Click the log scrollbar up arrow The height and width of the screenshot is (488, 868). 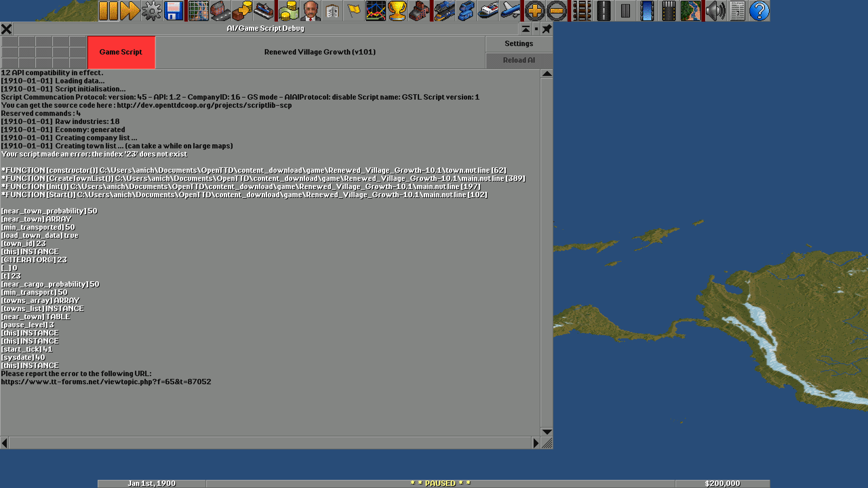click(547, 74)
